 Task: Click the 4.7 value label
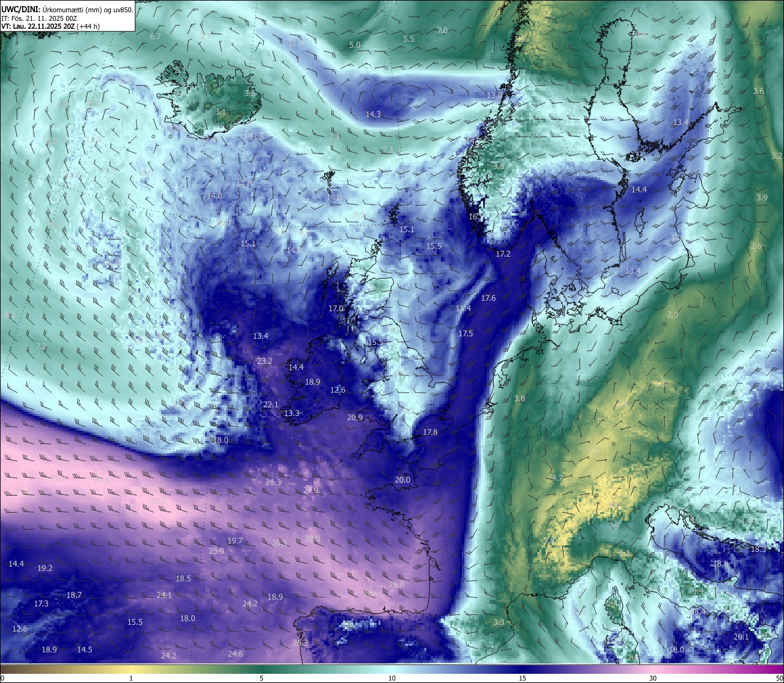[x=557, y=478]
